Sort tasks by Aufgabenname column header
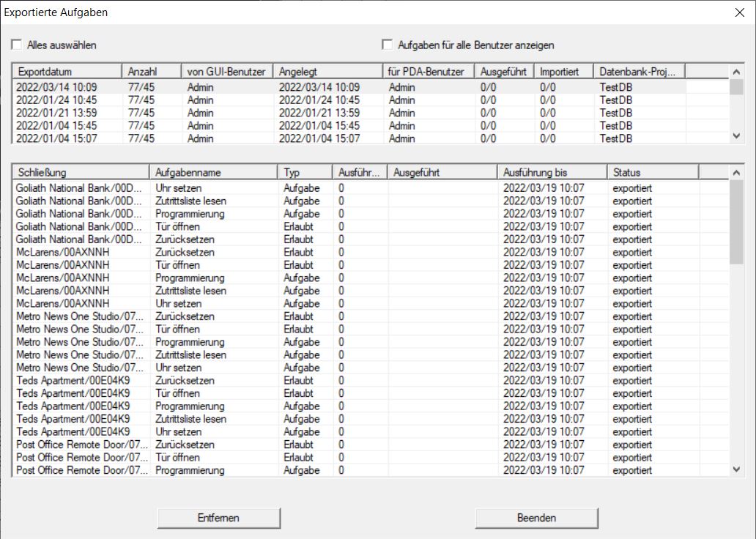756x539 pixels. (213, 172)
